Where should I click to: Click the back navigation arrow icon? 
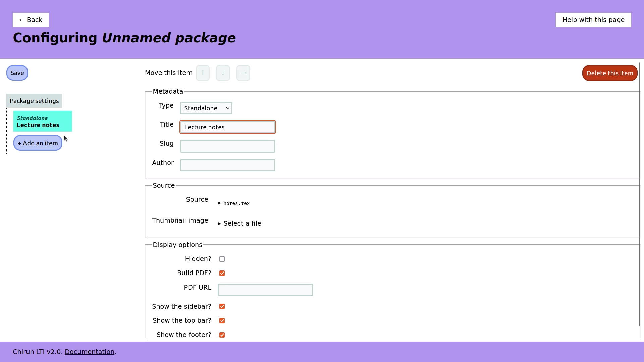tap(22, 19)
